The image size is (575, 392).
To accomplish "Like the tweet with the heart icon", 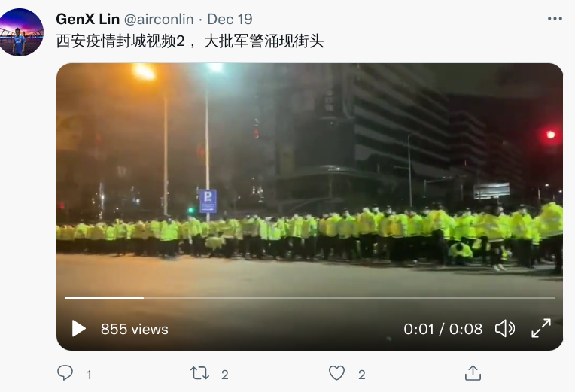I will point(336,373).
